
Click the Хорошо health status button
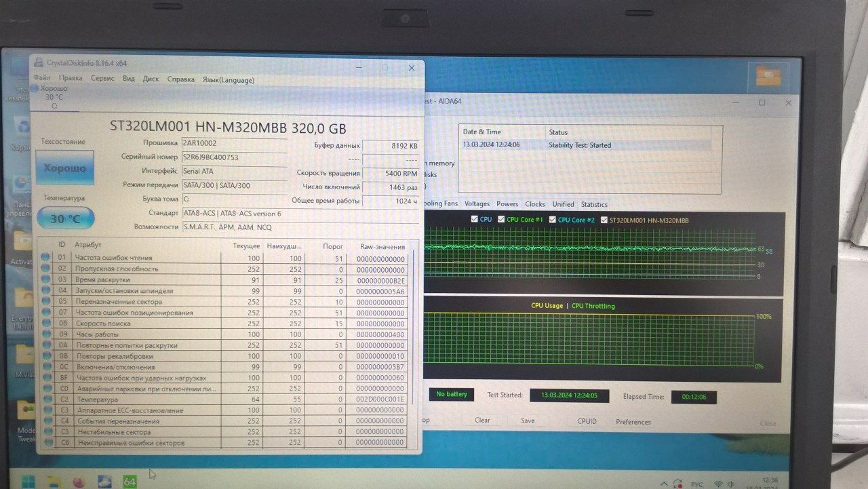click(64, 168)
